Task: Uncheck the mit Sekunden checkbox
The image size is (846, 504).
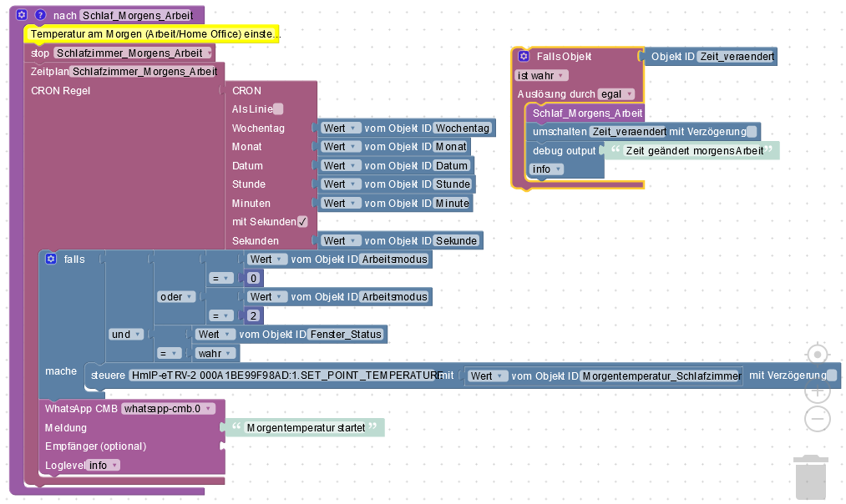Action: pos(302,222)
